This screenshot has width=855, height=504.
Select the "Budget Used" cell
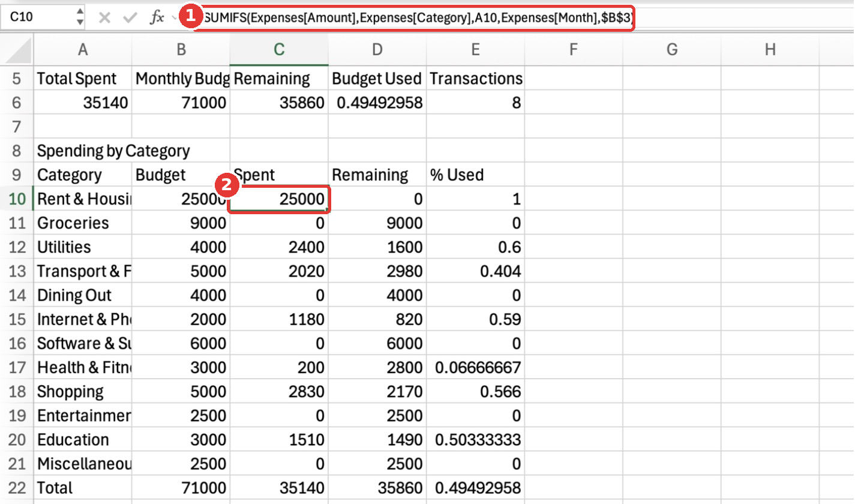[x=377, y=79]
